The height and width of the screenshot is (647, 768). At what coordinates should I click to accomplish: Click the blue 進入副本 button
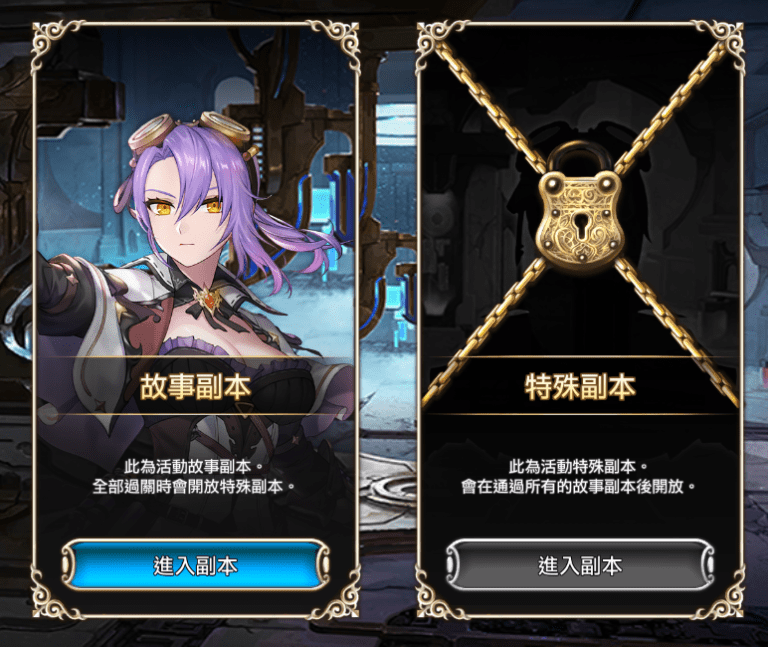195,565
